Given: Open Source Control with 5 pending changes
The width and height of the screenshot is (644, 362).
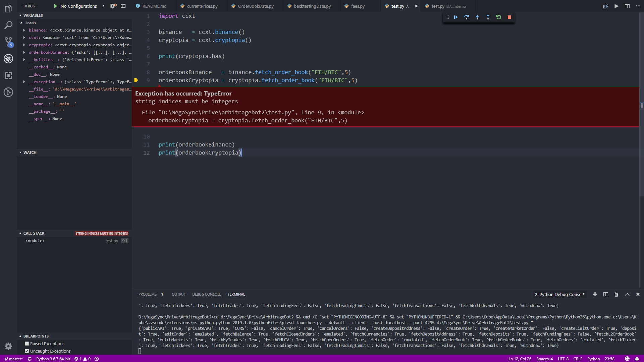Looking at the screenshot, I should [8, 42].
